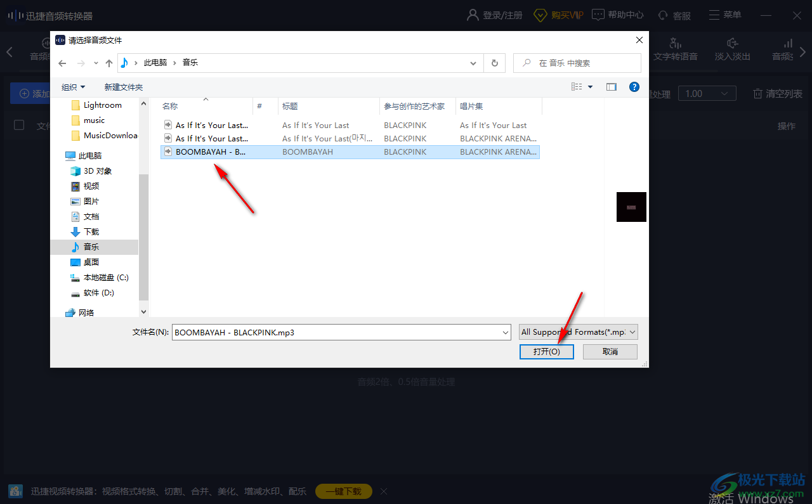The width and height of the screenshot is (812, 504).
Task: Click the 取消 button
Action: [610, 351]
